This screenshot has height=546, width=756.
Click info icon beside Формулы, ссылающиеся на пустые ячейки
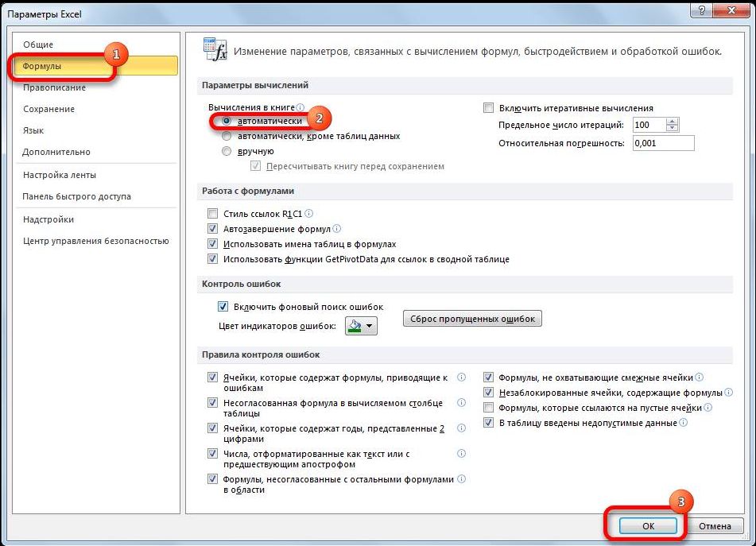(x=708, y=408)
